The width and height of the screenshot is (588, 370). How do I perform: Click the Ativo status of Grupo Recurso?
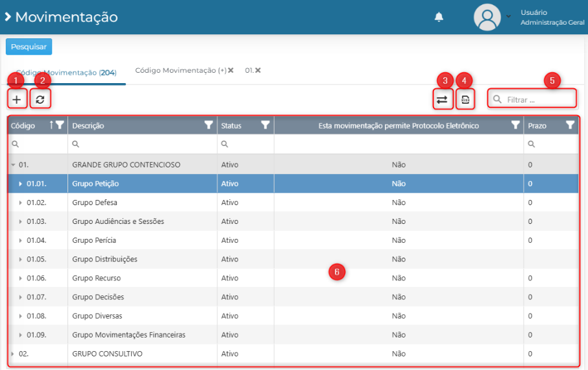[x=230, y=278]
